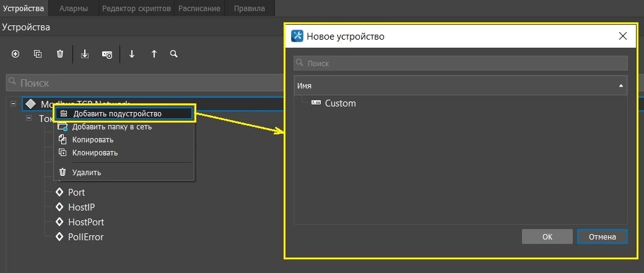Focus the dialog Поиск search field

461,63
